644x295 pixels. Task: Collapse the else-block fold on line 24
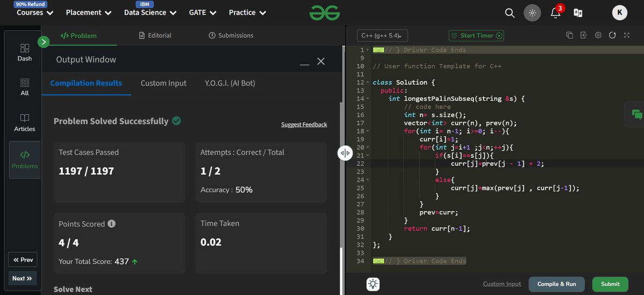[x=368, y=180]
